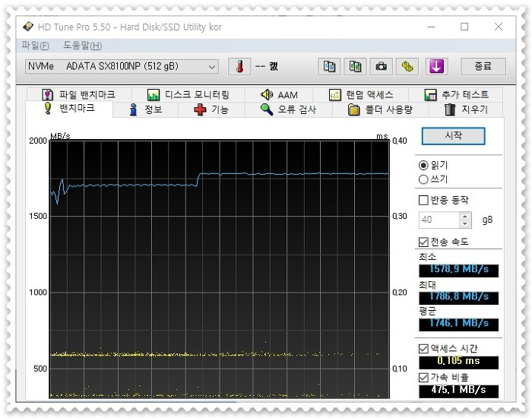The width and height of the screenshot is (532, 418).
Task: Click the access time value 0.105 ms
Action: click(459, 362)
